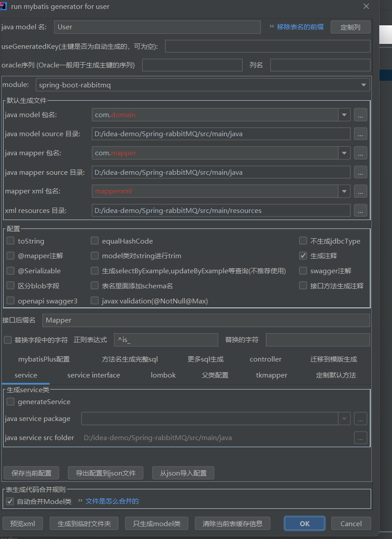Screen dimensions: 392x539
Task: Click 导出配置到json文件 button
Action: (106, 473)
